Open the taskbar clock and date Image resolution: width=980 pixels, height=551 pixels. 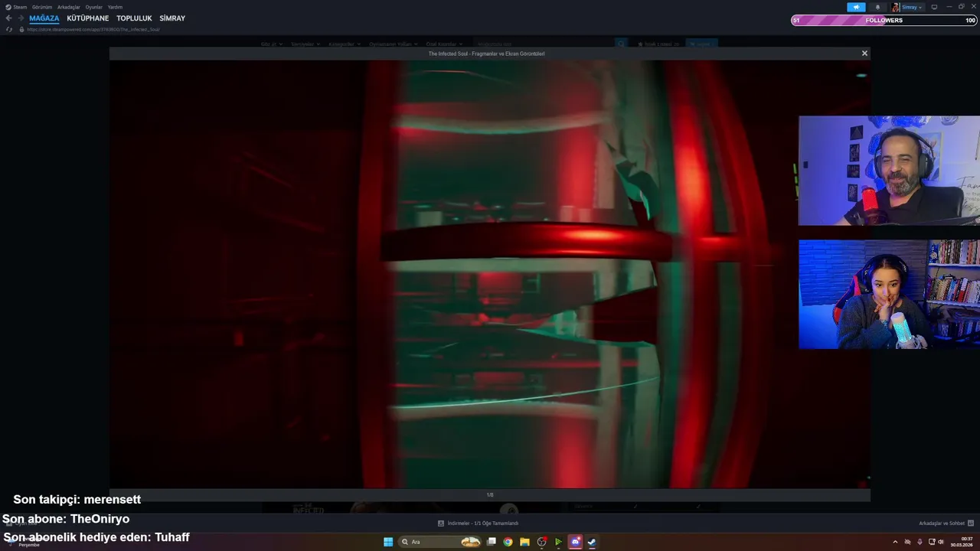962,542
